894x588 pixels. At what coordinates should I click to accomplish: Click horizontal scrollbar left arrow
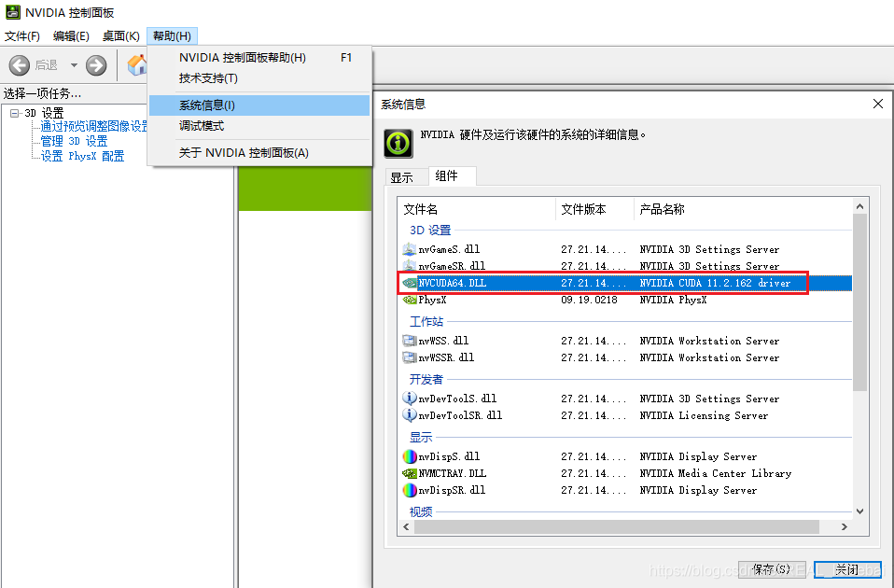pos(406,527)
